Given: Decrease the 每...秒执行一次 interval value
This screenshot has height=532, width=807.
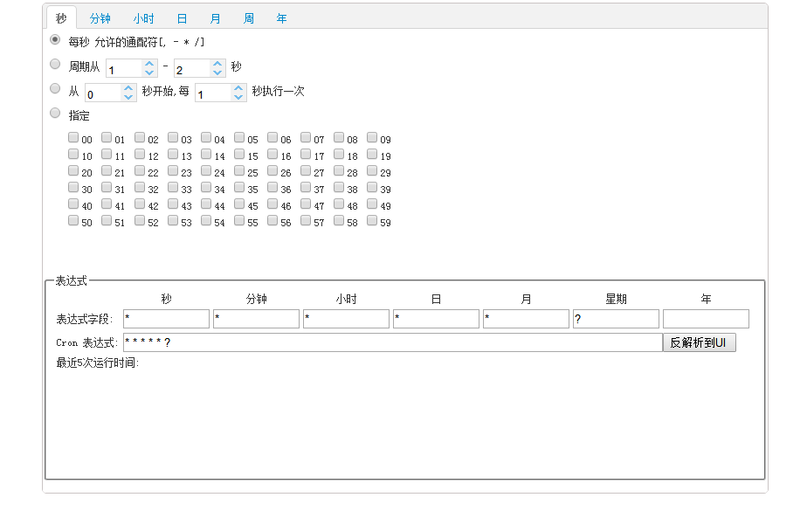Looking at the screenshot, I should 238,97.
